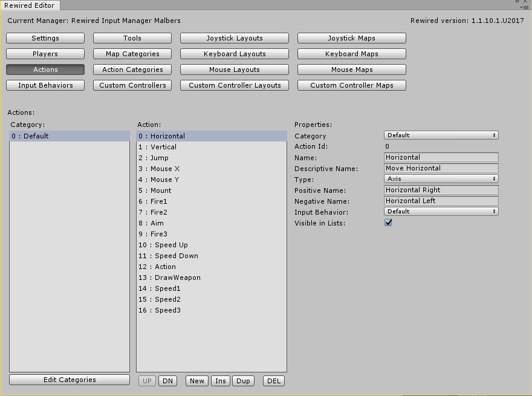Create a new action with New
Image resolution: width=532 pixels, height=396 pixels.
[197, 381]
